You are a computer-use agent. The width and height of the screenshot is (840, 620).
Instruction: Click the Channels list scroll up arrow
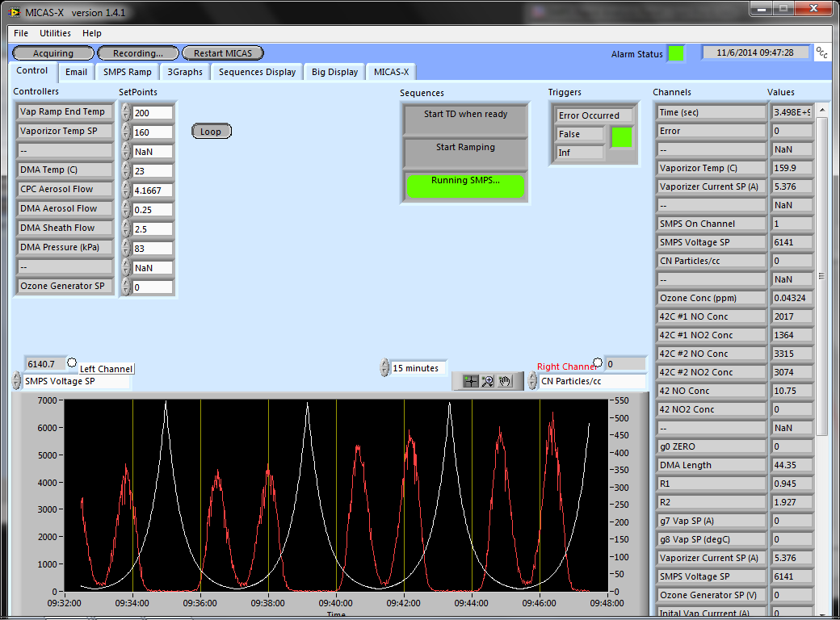pyautogui.click(x=822, y=110)
